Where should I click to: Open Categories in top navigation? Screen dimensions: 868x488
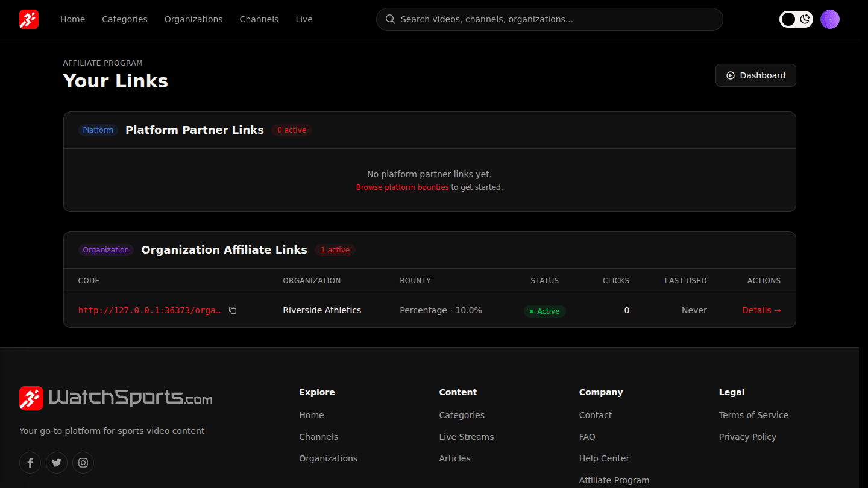point(125,19)
